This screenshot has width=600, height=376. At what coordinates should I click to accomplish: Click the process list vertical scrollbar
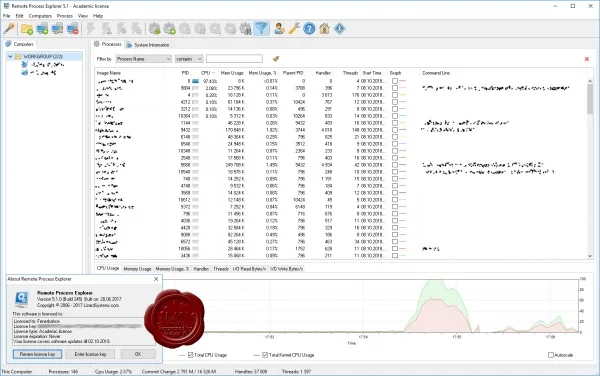click(x=590, y=99)
